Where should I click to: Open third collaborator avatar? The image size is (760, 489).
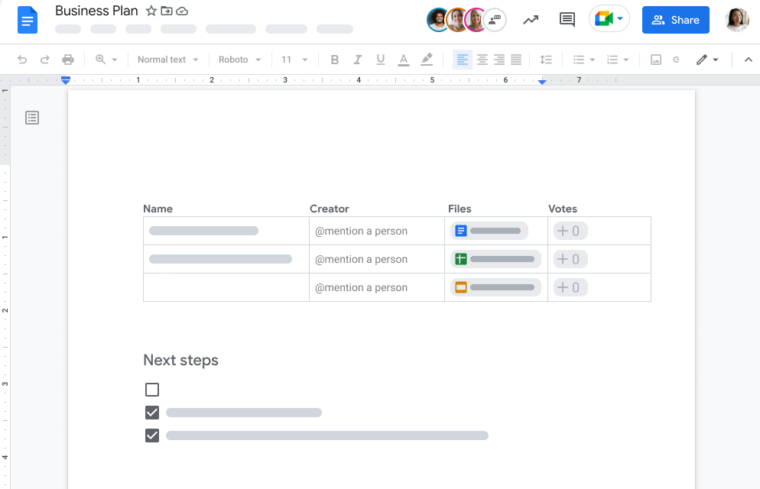475,20
